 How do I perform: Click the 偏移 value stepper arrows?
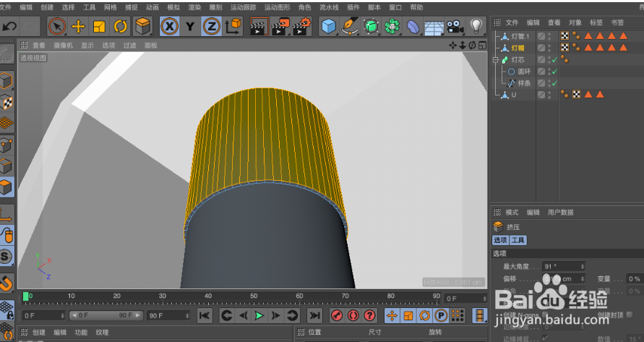coord(582,278)
